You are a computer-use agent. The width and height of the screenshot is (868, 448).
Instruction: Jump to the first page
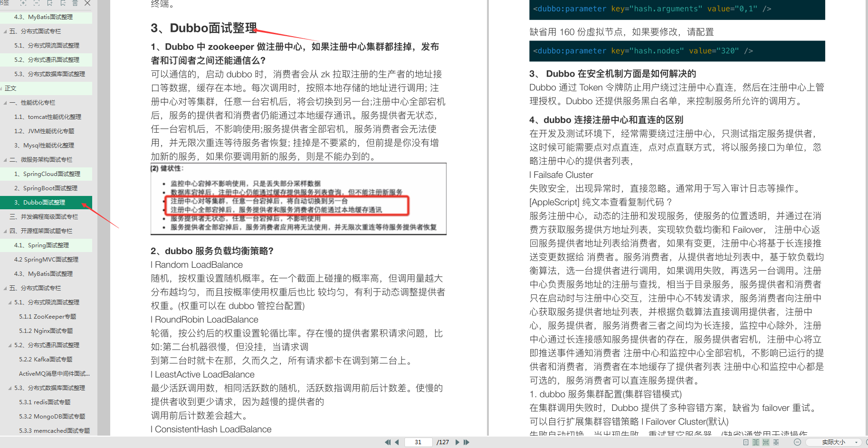pyautogui.click(x=388, y=442)
